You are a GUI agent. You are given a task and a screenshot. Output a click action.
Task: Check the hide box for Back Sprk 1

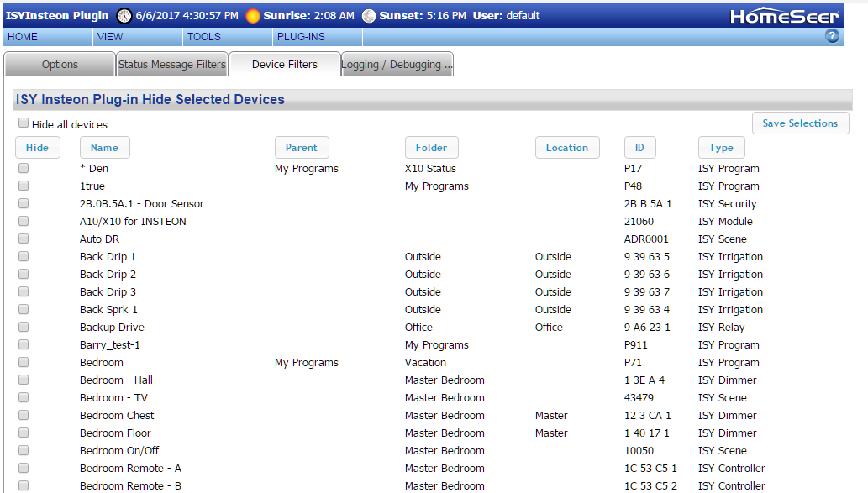(24, 309)
